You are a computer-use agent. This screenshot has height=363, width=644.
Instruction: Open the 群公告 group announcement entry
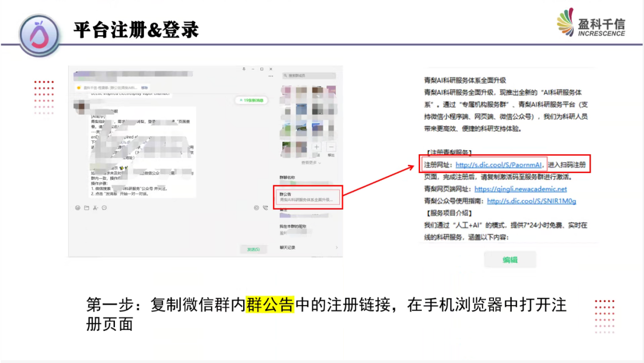(x=308, y=197)
